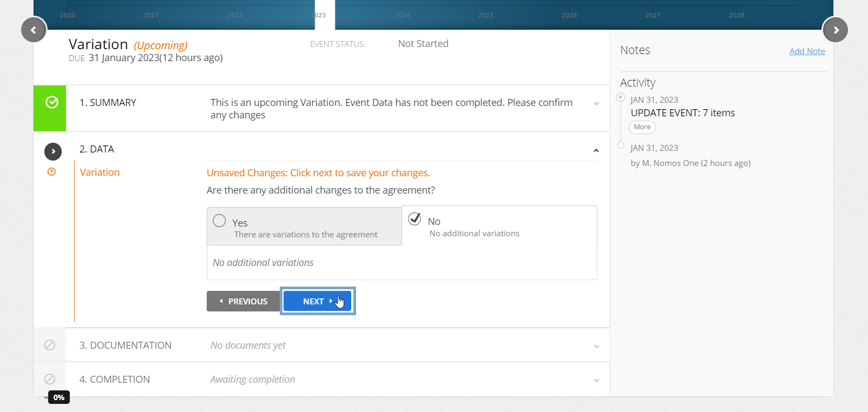Click 2028 on the timeline
The height and width of the screenshot is (412, 868).
(x=737, y=15)
